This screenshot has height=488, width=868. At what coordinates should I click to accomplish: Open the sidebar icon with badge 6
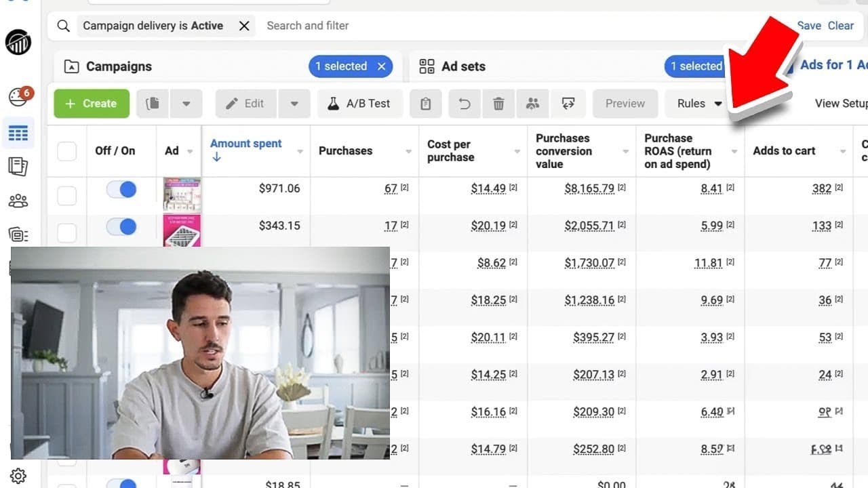[x=19, y=96]
